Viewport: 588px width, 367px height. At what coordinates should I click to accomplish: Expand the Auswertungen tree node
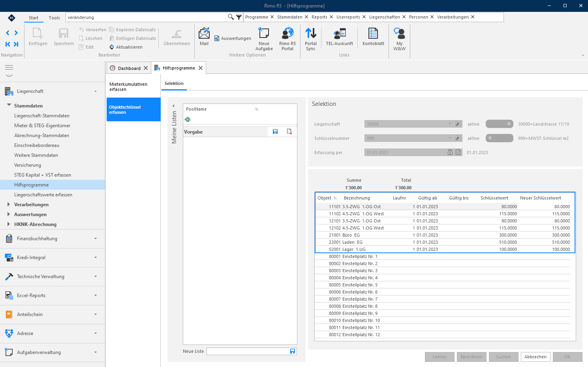[x=9, y=214]
